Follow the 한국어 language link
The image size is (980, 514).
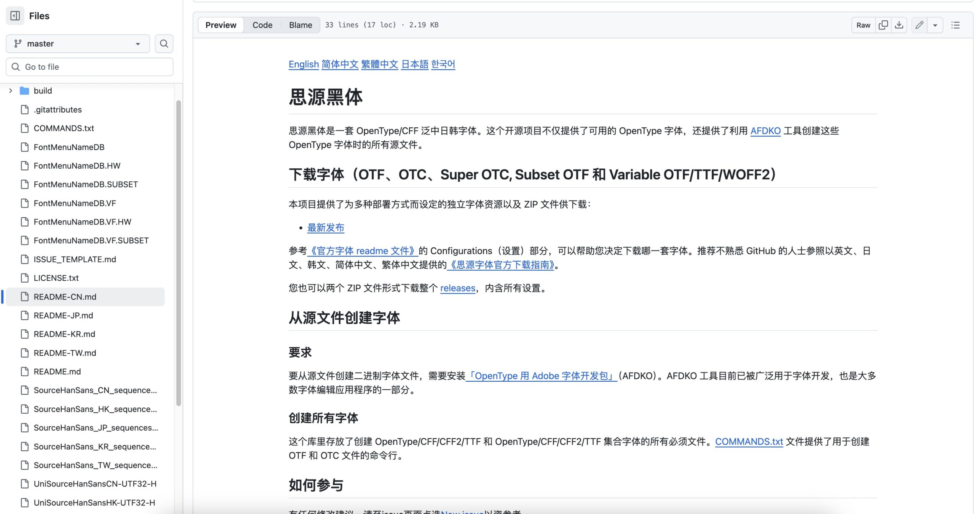443,64
